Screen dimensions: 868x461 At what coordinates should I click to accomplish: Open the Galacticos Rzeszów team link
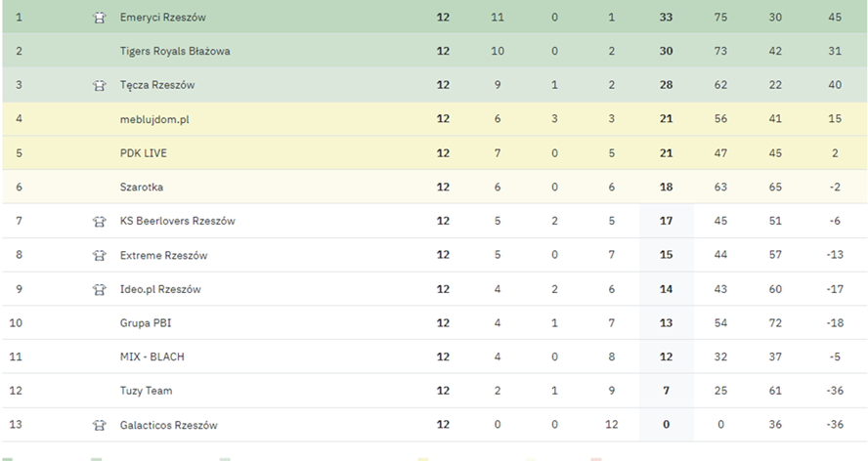[168, 425]
